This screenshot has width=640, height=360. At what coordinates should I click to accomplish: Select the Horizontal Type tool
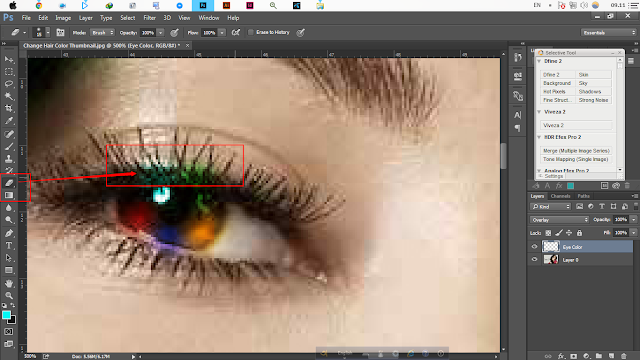(x=9, y=246)
